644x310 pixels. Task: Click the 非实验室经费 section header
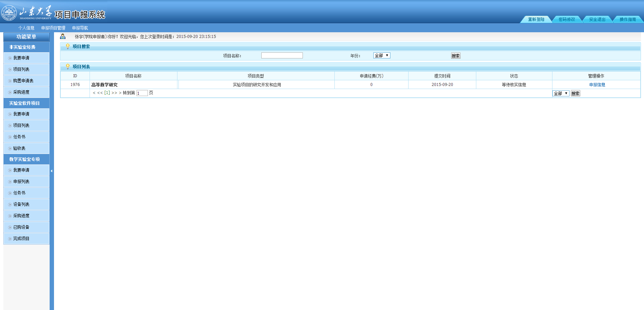tap(26, 47)
